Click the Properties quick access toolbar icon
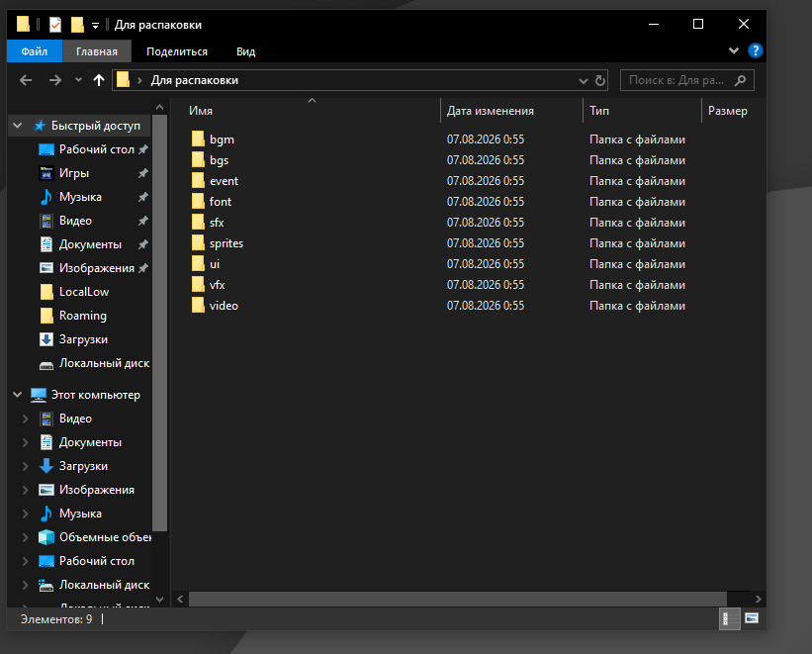 (55, 25)
